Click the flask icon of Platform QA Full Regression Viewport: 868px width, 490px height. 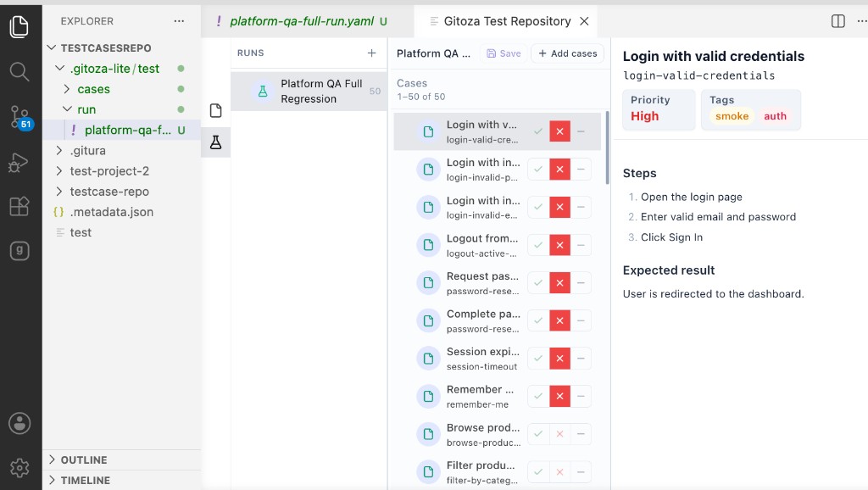(x=263, y=92)
